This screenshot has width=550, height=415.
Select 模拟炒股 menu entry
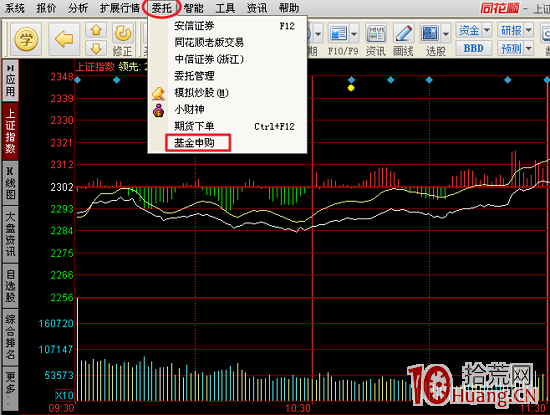[227, 93]
